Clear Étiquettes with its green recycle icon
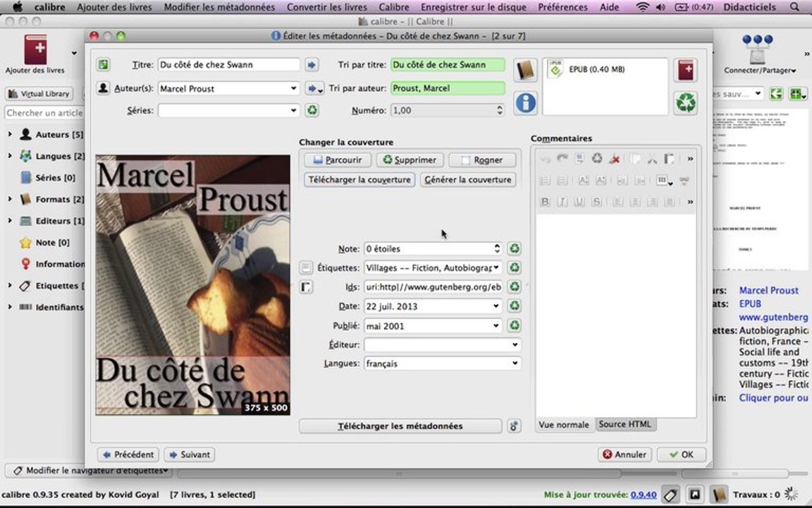 tap(514, 268)
